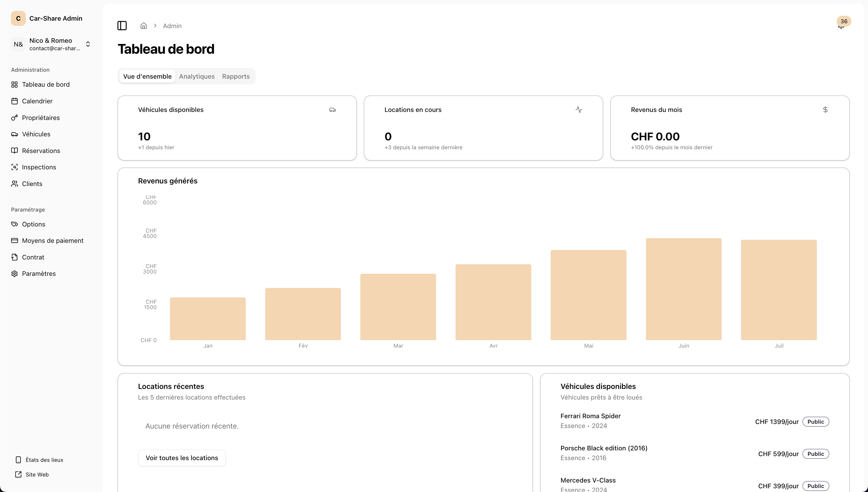The height and width of the screenshot is (492, 868).
Task: Switch to the Analytiques tab
Action: [x=197, y=76]
